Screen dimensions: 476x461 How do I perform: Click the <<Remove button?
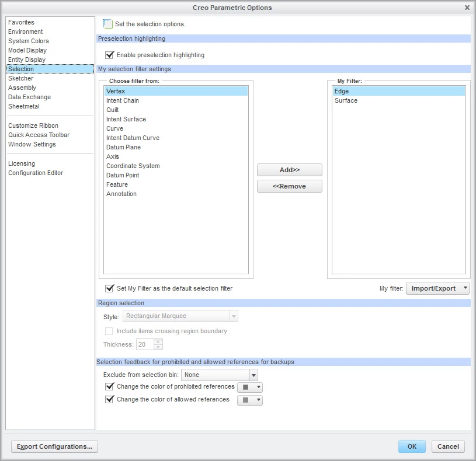290,186
